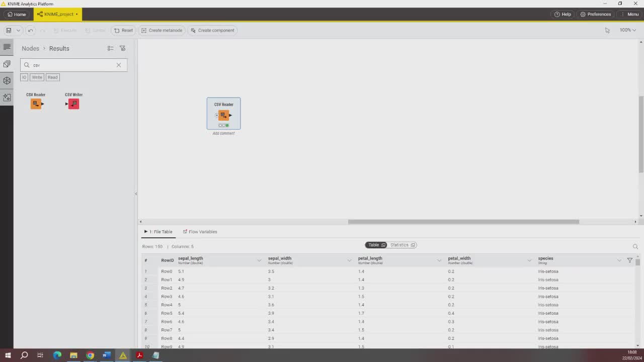Open Preferences
644x362 pixels.
pyautogui.click(x=596, y=14)
